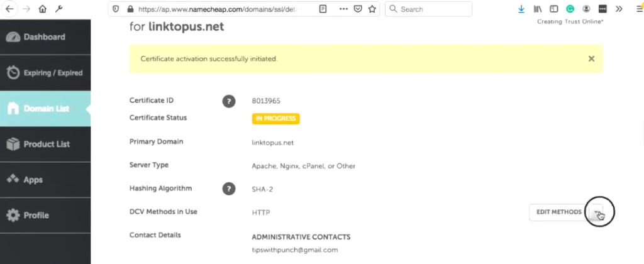Image resolution: width=644 pixels, height=264 pixels.
Task: Select certificate ID 8013965
Action: [x=266, y=101]
